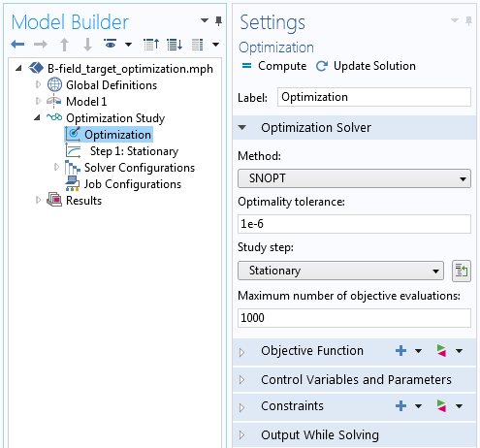Click the Go to Source button beside Study step

pos(462,271)
